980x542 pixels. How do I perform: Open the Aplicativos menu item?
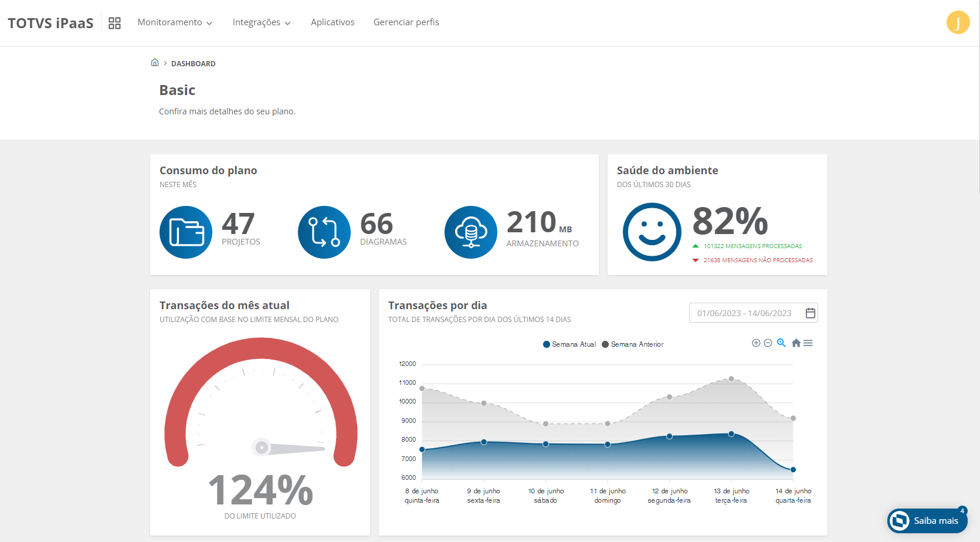333,22
